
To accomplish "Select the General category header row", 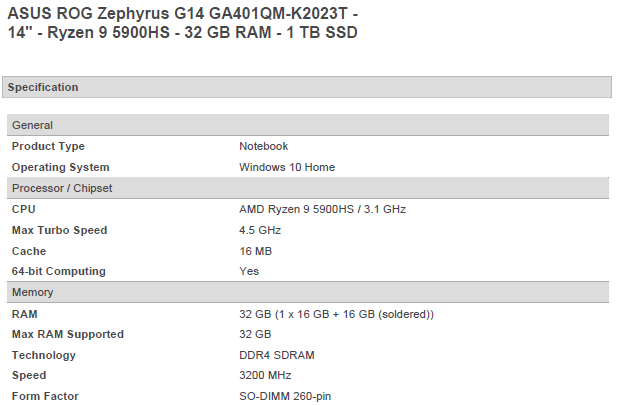I will [x=32, y=125].
